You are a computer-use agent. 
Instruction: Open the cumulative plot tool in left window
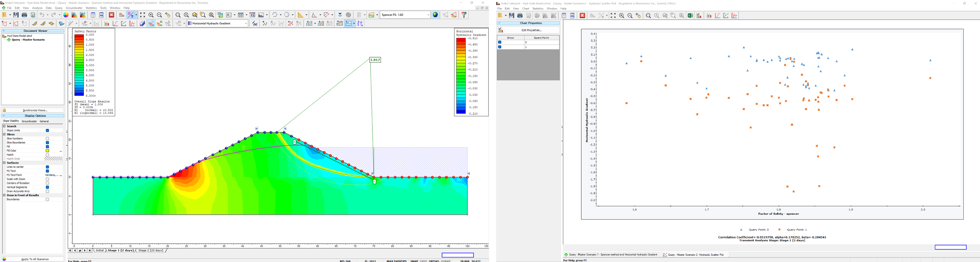coord(115,24)
